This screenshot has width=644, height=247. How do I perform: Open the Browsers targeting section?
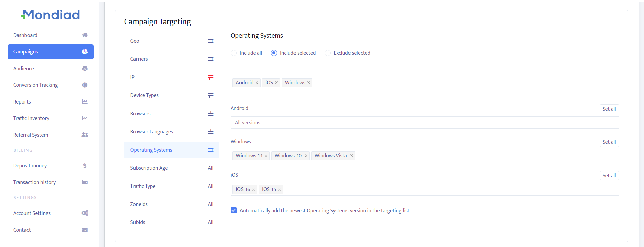click(x=141, y=114)
